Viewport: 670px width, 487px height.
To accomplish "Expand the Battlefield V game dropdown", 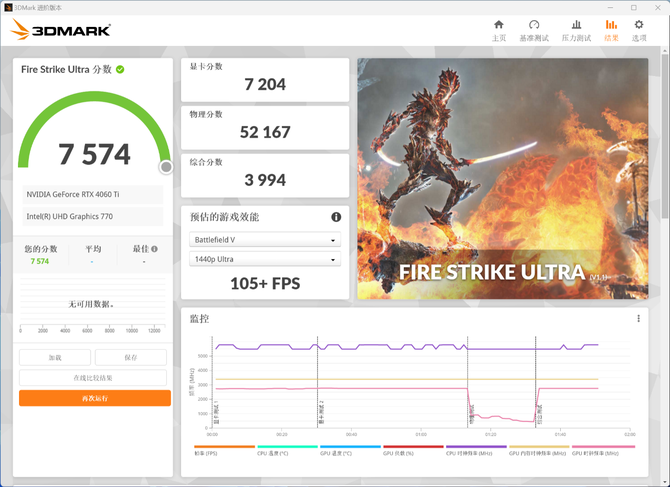I will [x=265, y=240].
